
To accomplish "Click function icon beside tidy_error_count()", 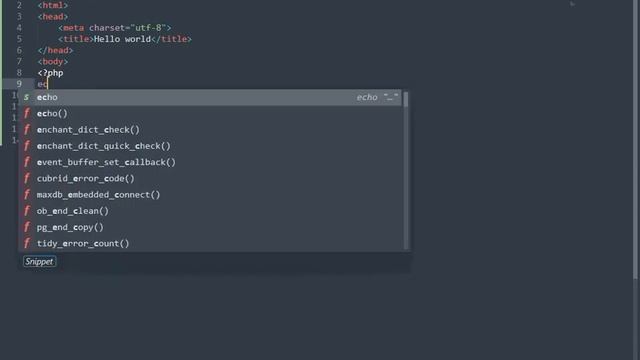I will [x=27, y=244].
